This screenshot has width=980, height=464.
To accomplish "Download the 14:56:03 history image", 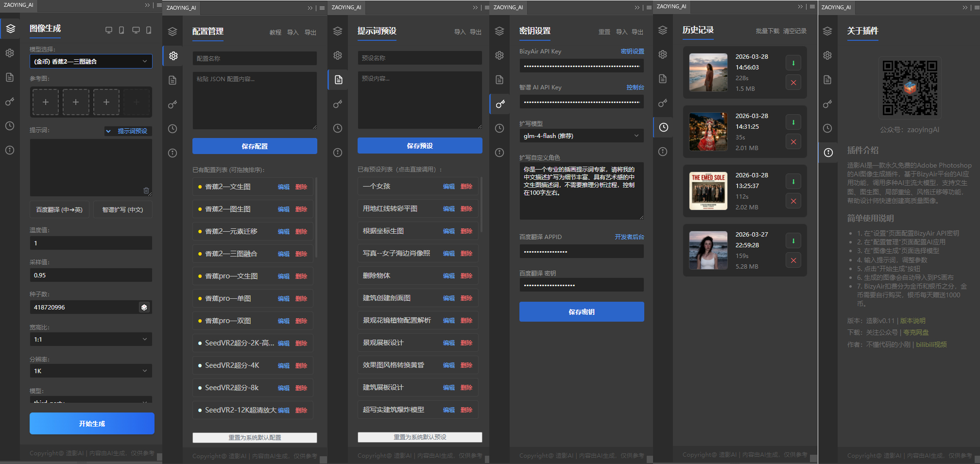I will (793, 63).
